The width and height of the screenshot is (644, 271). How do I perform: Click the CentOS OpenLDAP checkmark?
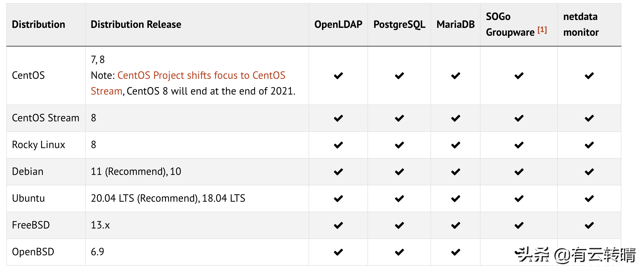pyautogui.click(x=338, y=76)
